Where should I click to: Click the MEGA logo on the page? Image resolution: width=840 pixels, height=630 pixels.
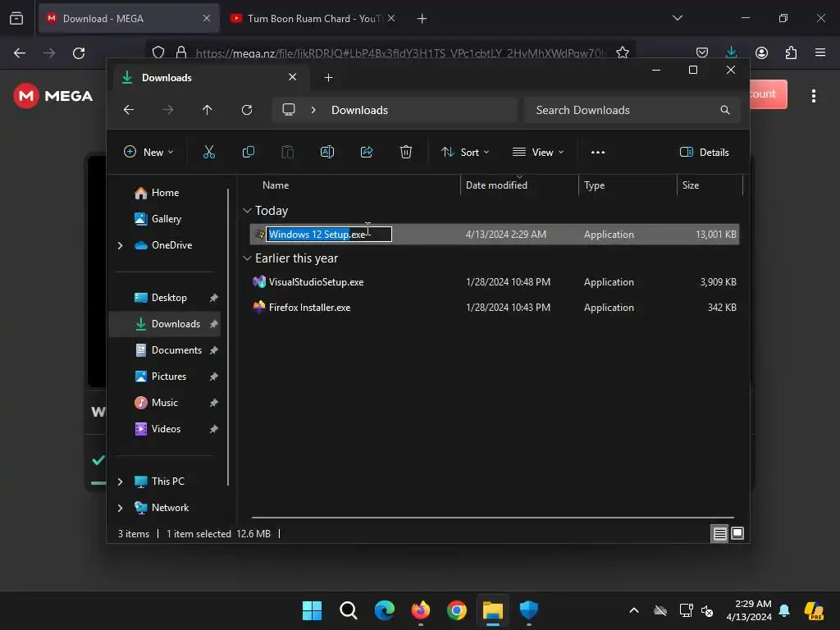coord(53,96)
